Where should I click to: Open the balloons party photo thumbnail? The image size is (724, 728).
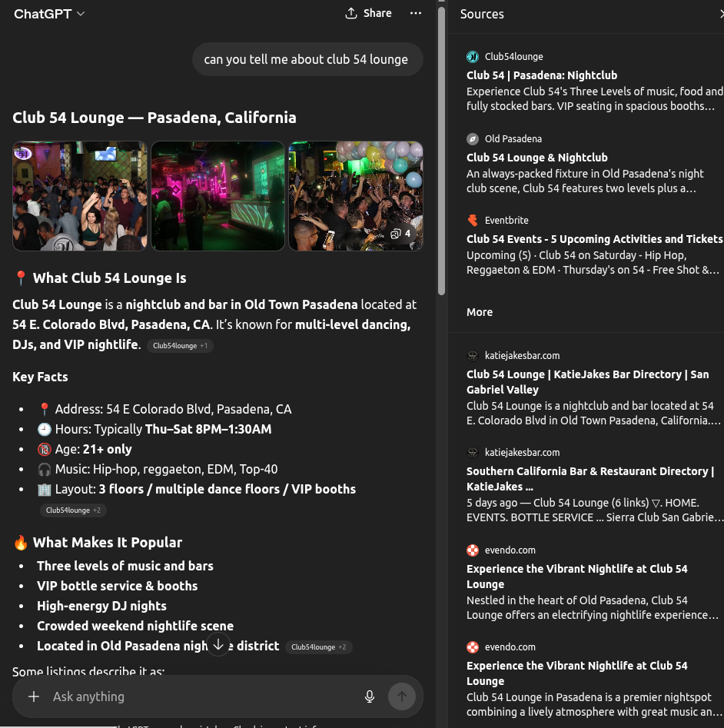tap(356, 196)
